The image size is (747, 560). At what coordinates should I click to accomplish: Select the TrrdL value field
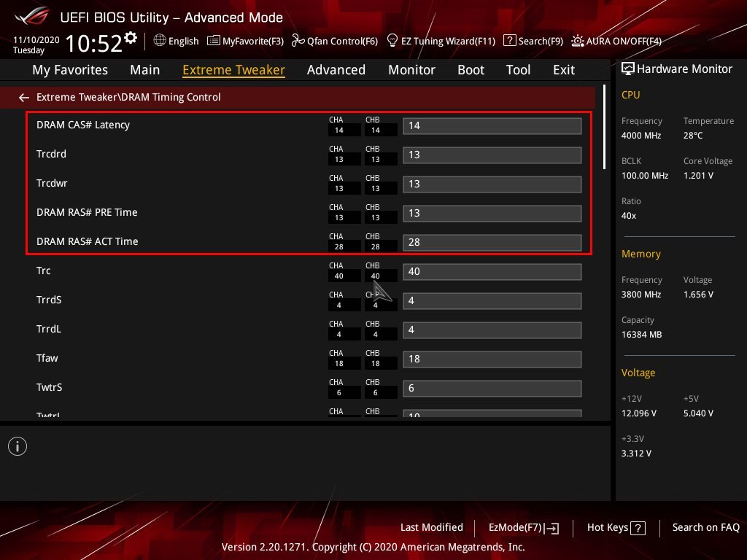click(x=492, y=330)
